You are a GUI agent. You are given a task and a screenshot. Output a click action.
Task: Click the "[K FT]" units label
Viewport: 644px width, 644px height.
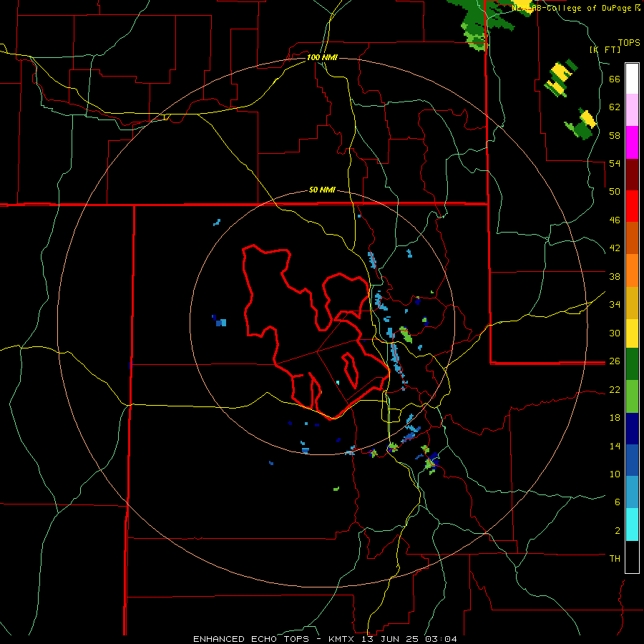coord(605,49)
